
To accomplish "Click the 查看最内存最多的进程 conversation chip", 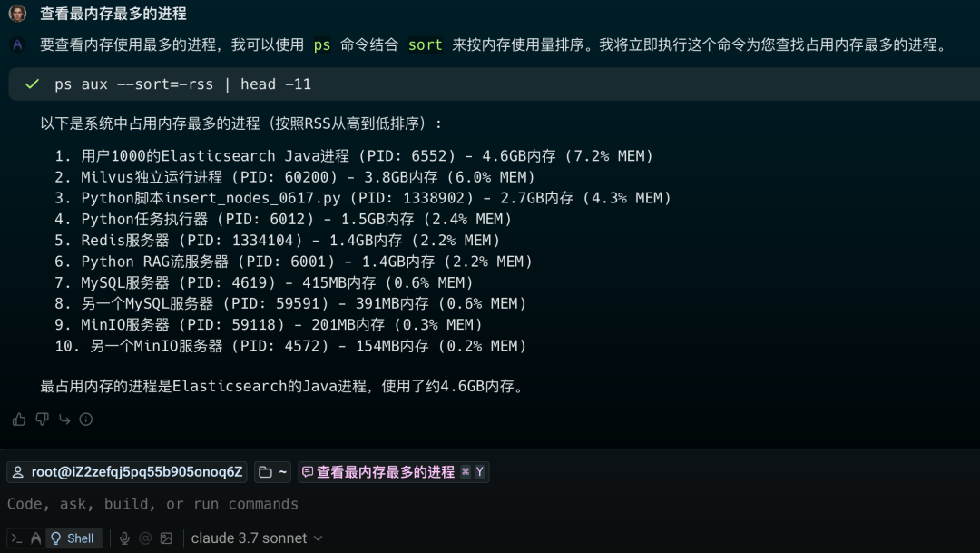I will (x=393, y=472).
